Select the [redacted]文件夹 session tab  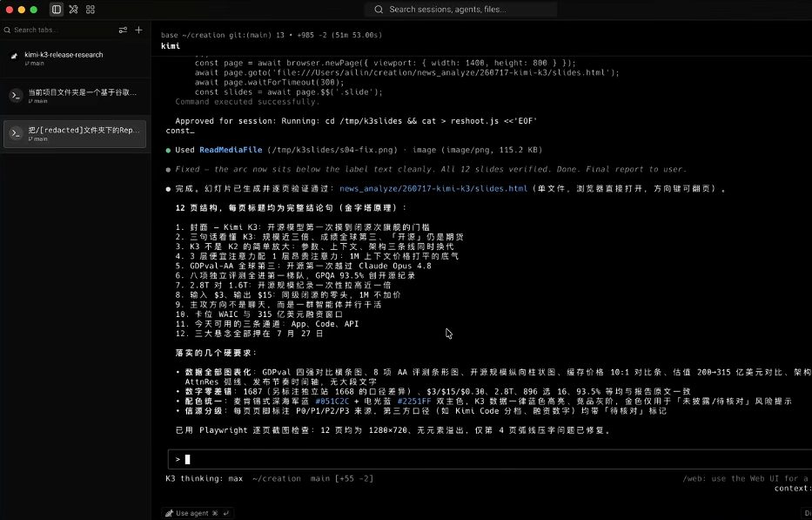tap(75, 134)
